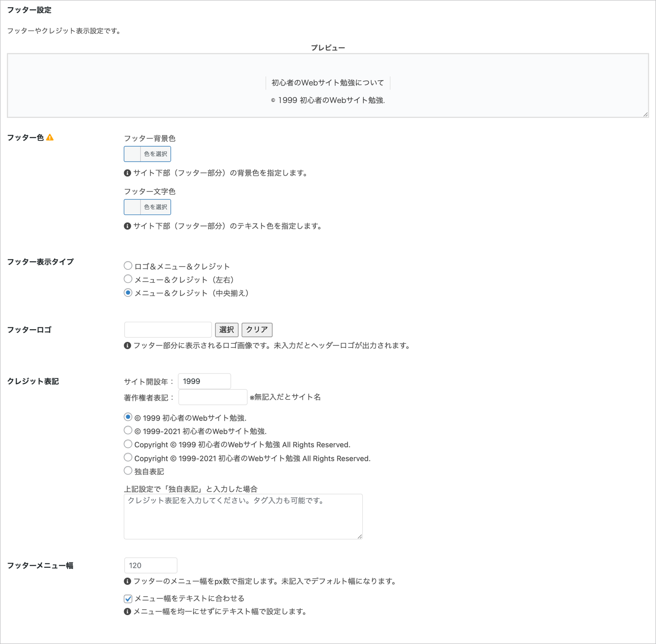Select メニュー&クレジット(中央揃え) footer type
The image size is (656, 644).
point(128,293)
